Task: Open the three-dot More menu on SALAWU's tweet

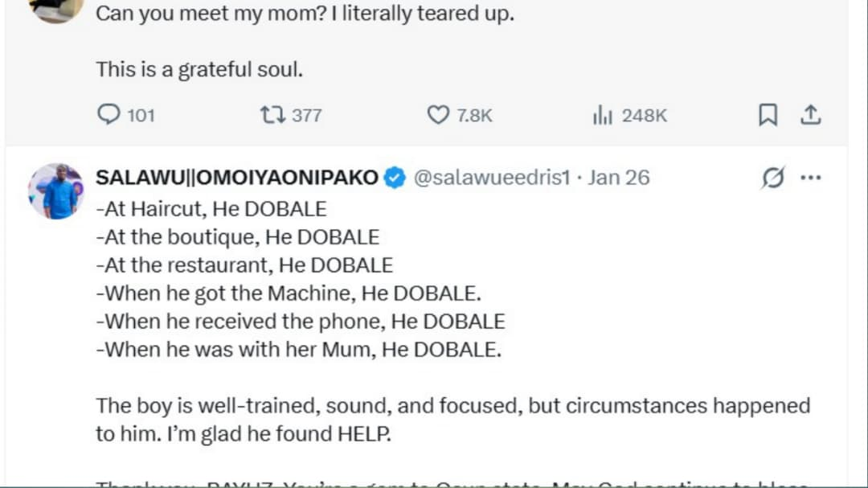Action: (x=811, y=178)
